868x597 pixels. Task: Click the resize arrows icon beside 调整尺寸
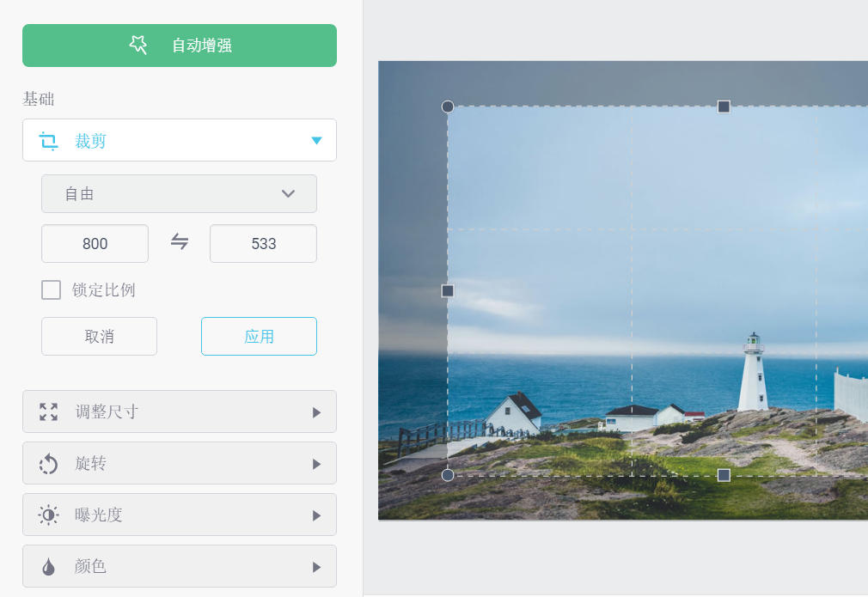coord(49,411)
